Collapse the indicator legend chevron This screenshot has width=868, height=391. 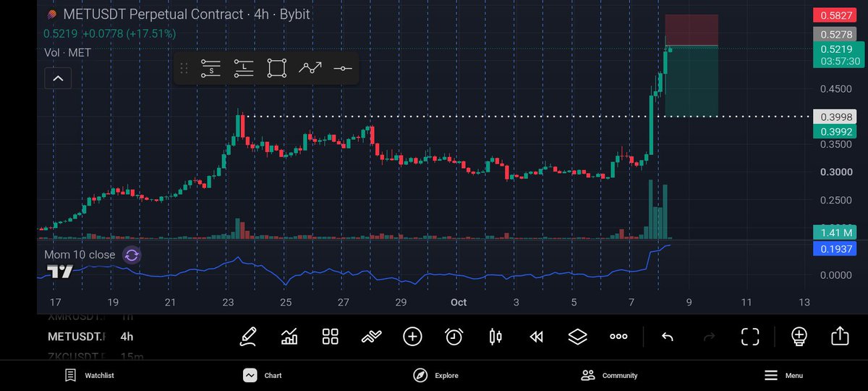click(x=58, y=78)
